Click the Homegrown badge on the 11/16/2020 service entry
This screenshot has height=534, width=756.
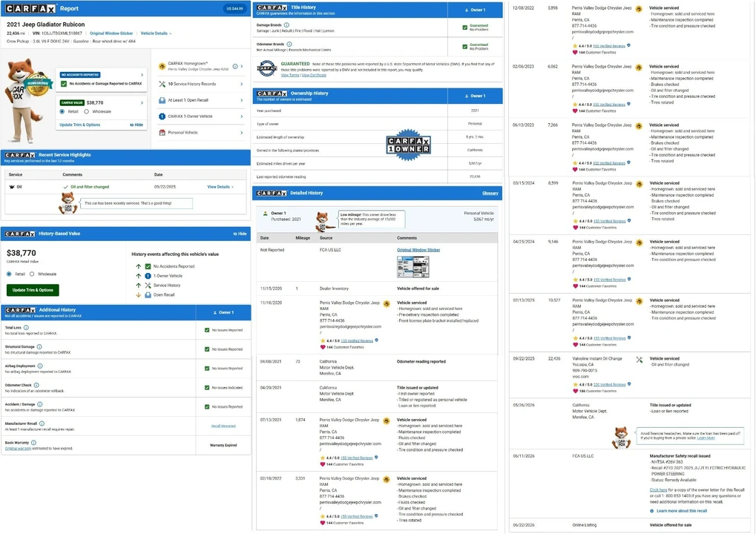[387, 303]
